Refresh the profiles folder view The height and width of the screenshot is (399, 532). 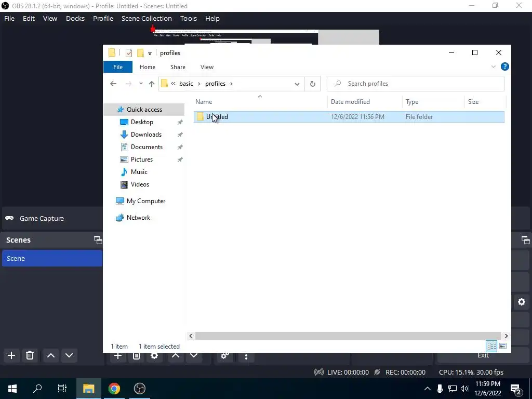point(312,84)
